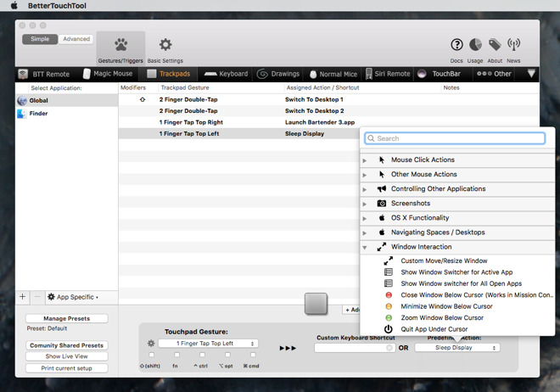560x392 pixels.
Task: Open the Siri Remote tab
Action: tap(388, 74)
